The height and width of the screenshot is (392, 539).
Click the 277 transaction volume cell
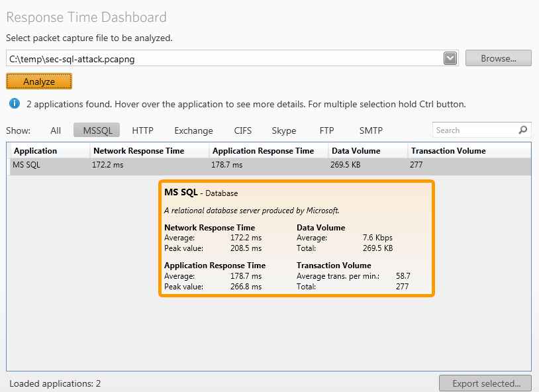(x=416, y=165)
